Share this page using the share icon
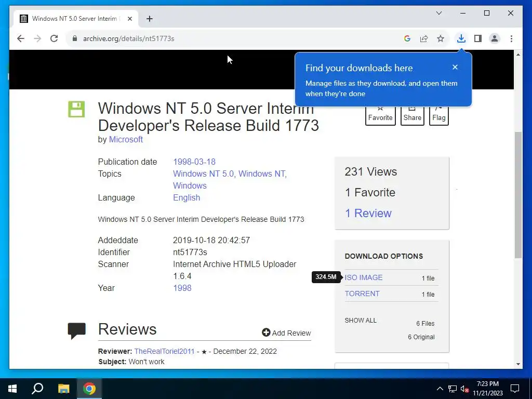532x399 pixels. coord(424,38)
